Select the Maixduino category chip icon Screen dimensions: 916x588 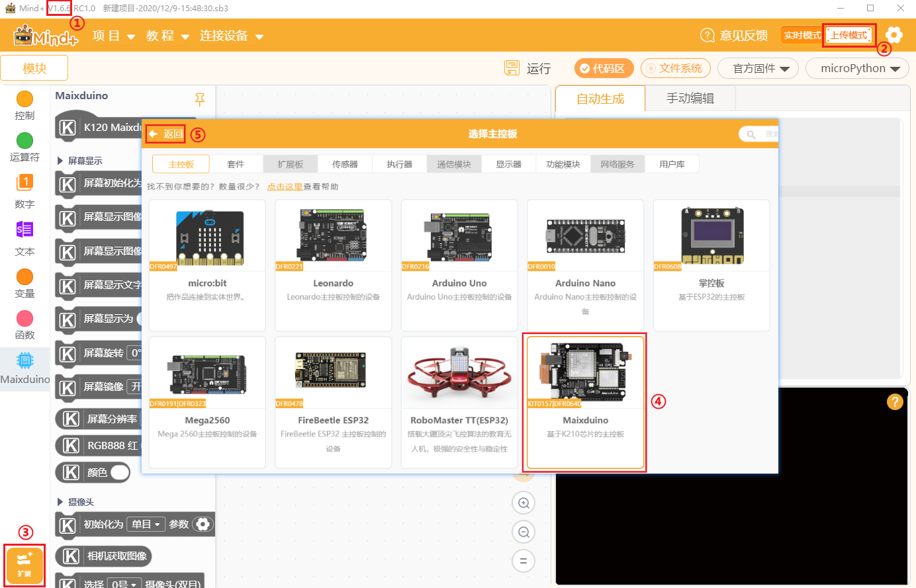point(24,360)
